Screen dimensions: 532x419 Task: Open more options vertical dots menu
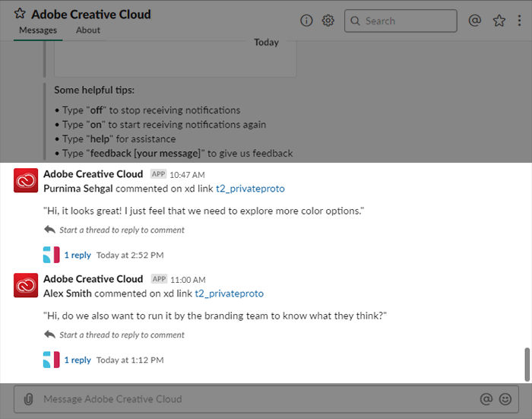click(x=519, y=21)
